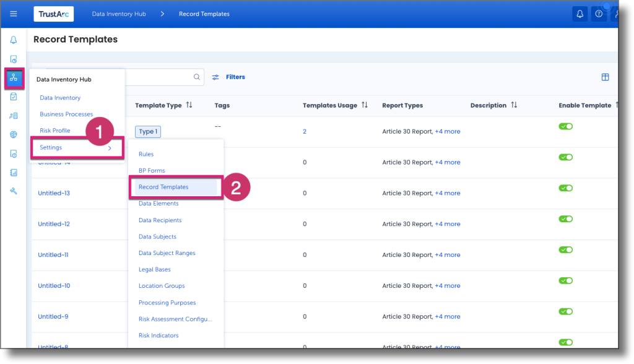The image size is (634, 364).
Task: Click the help question mark icon
Action: [x=598, y=13]
